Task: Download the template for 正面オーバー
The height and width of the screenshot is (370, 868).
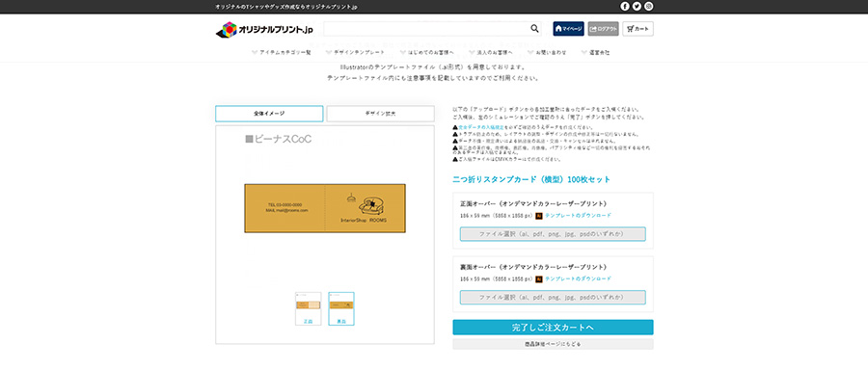Action: coord(578,216)
